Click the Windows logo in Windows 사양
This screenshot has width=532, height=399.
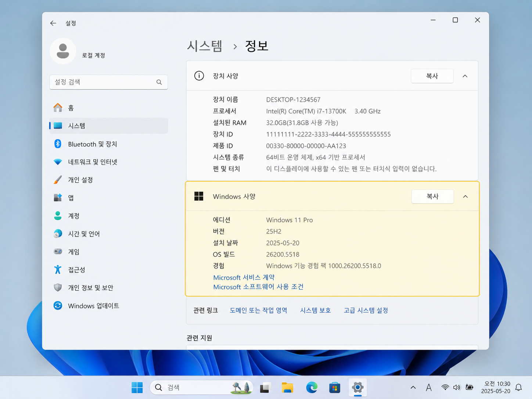coord(199,196)
